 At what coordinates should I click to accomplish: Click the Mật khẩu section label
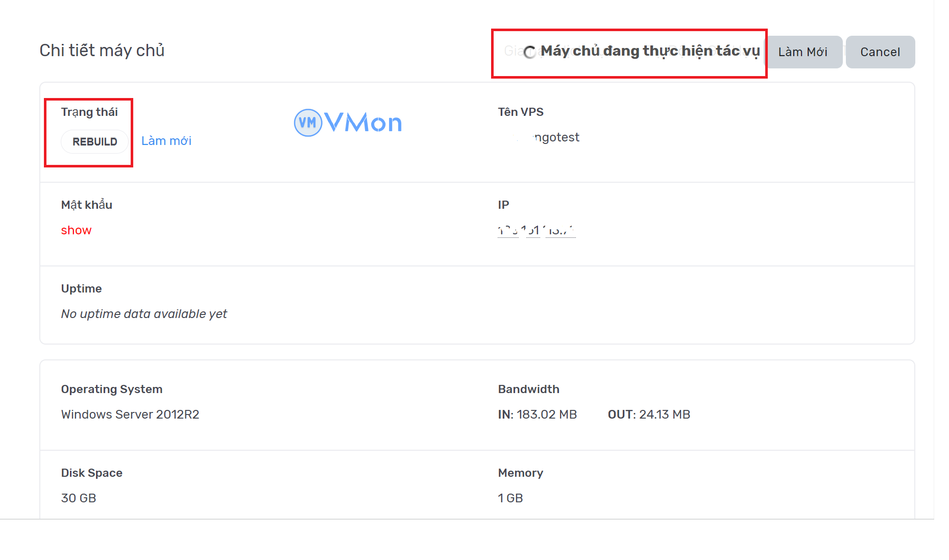tap(86, 204)
